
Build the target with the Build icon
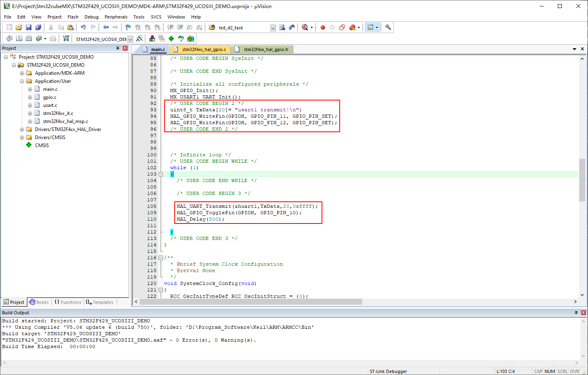[19, 39]
